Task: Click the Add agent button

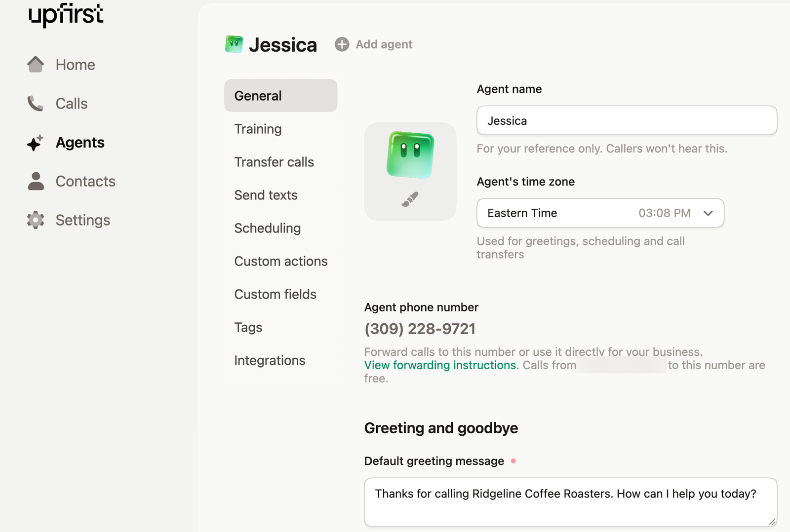Action: click(x=374, y=44)
